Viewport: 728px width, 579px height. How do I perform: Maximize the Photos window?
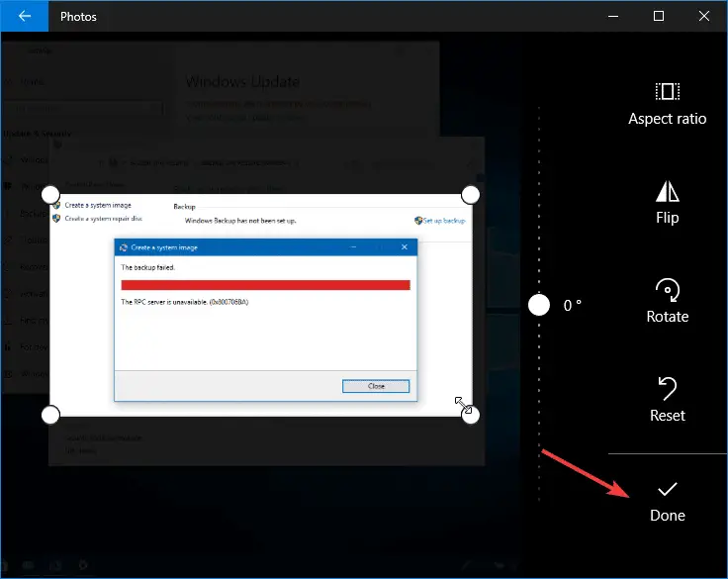(659, 16)
